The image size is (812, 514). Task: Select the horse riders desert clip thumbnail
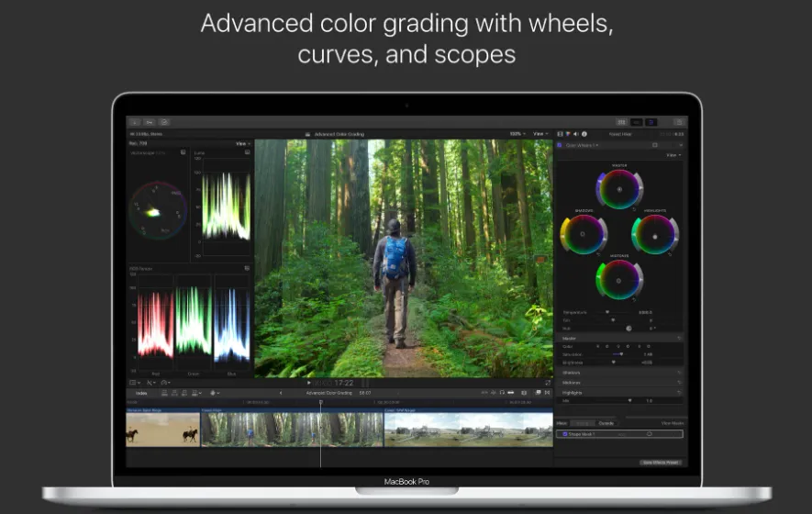pyautogui.click(x=162, y=428)
